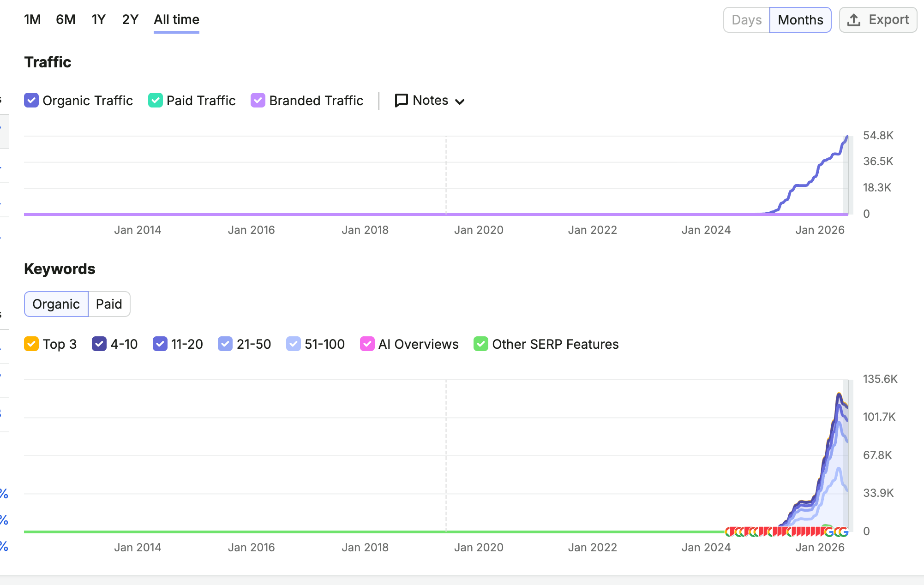Switch to the 1Y time range

tap(99, 19)
